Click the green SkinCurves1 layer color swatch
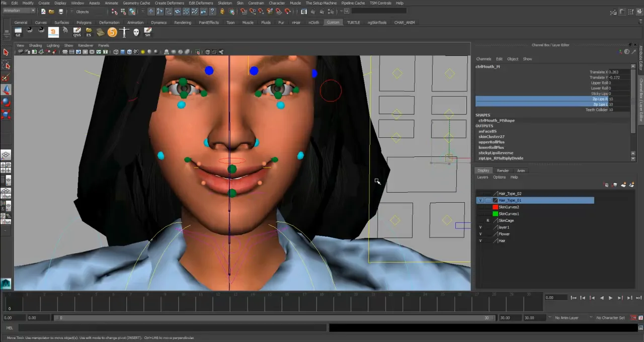The image size is (644, 342). 495,214
